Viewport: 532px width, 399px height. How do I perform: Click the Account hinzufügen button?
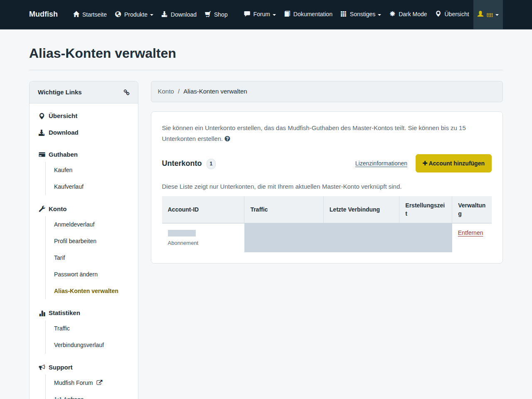tap(453, 163)
